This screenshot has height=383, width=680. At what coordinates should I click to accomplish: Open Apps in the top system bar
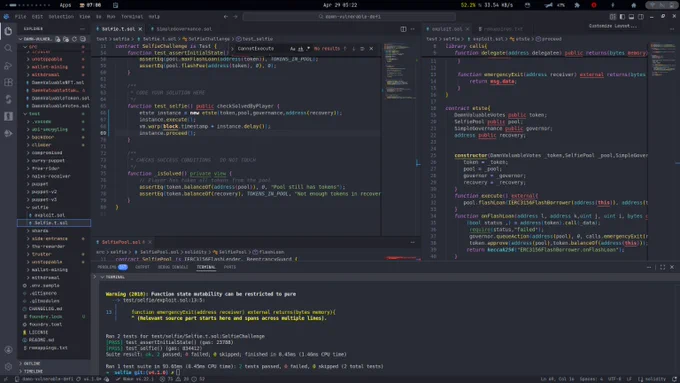[65, 5]
